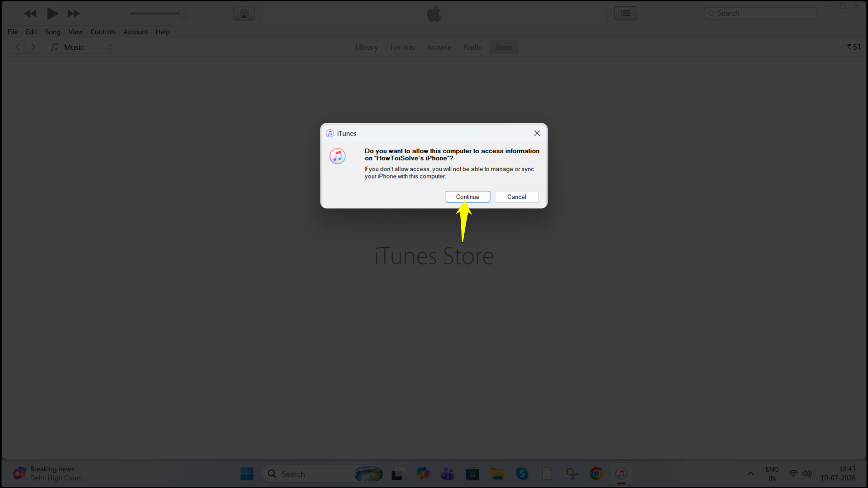Open File Explorer from the taskbar

tap(497, 474)
